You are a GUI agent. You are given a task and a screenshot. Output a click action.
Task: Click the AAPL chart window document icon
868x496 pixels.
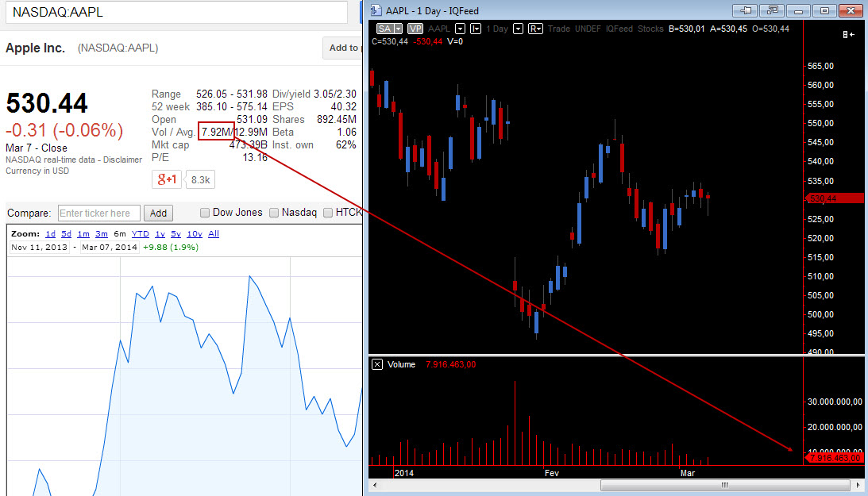[376, 10]
